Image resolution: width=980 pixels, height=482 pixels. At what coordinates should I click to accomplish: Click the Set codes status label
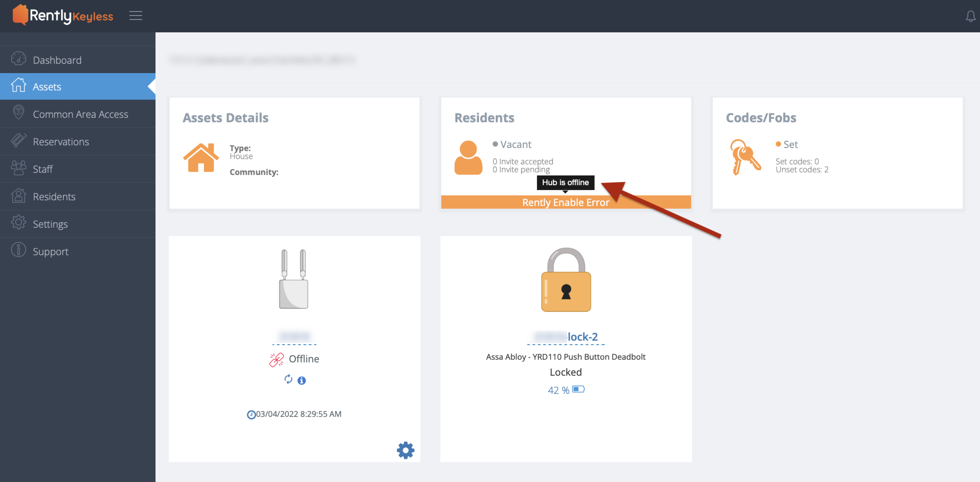click(791, 144)
